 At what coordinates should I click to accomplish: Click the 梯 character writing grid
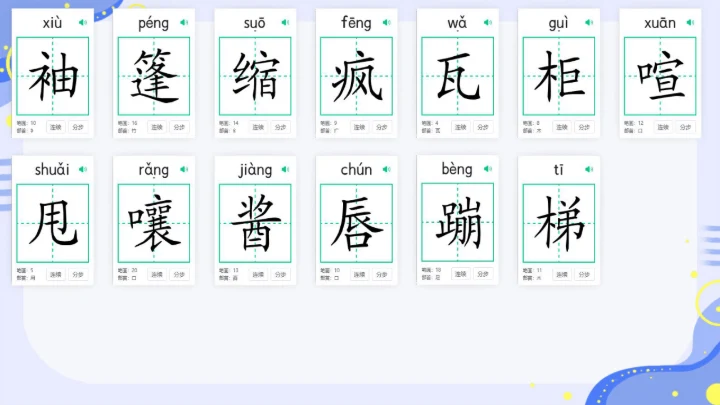[558, 223]
